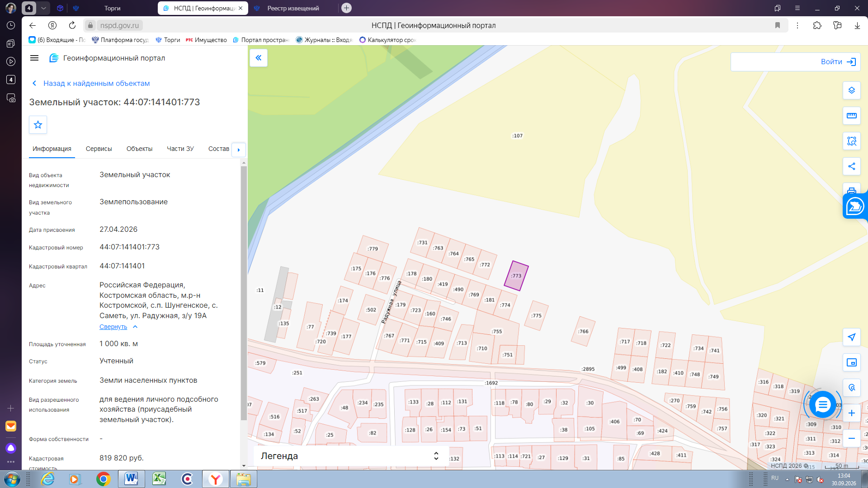Click the info panel vertical scrollbar

coord(244,294)
